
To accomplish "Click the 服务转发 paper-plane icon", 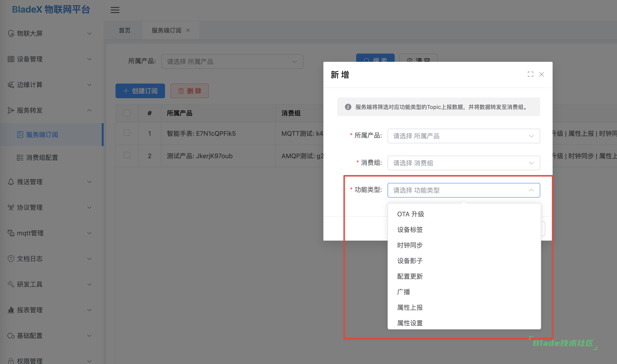I will (11, 110).
